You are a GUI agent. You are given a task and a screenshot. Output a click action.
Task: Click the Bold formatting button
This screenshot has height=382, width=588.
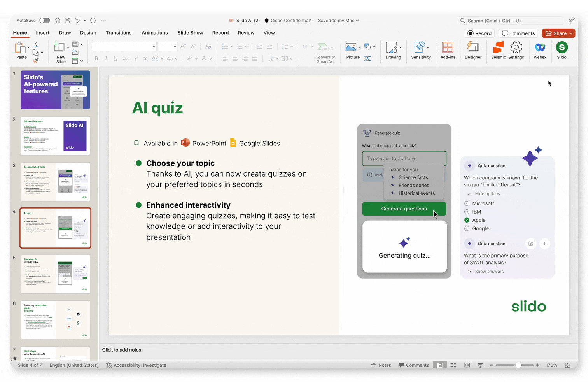[96, 58]
